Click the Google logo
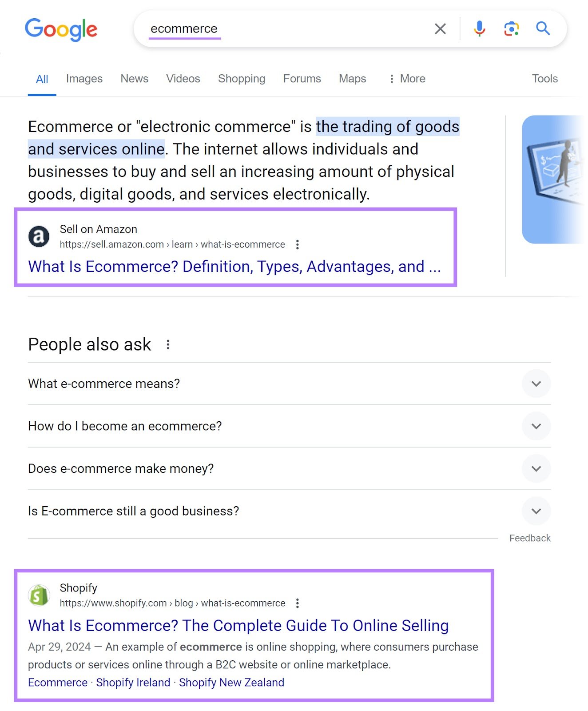Screen dimensions: 588x711 61,29
